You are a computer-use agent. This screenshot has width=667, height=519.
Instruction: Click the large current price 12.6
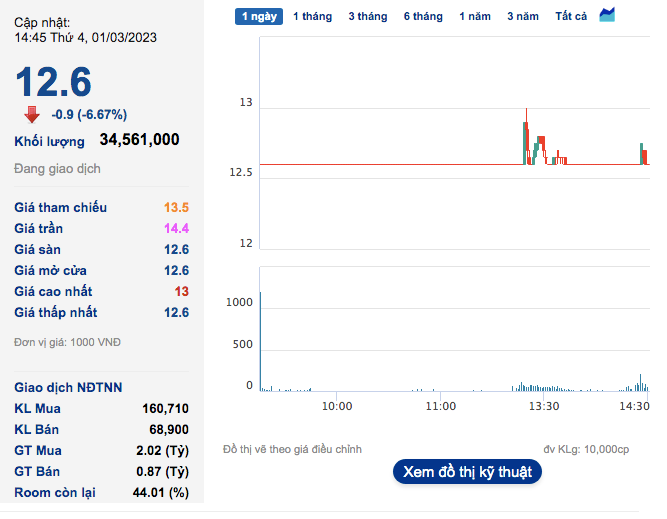53,80
